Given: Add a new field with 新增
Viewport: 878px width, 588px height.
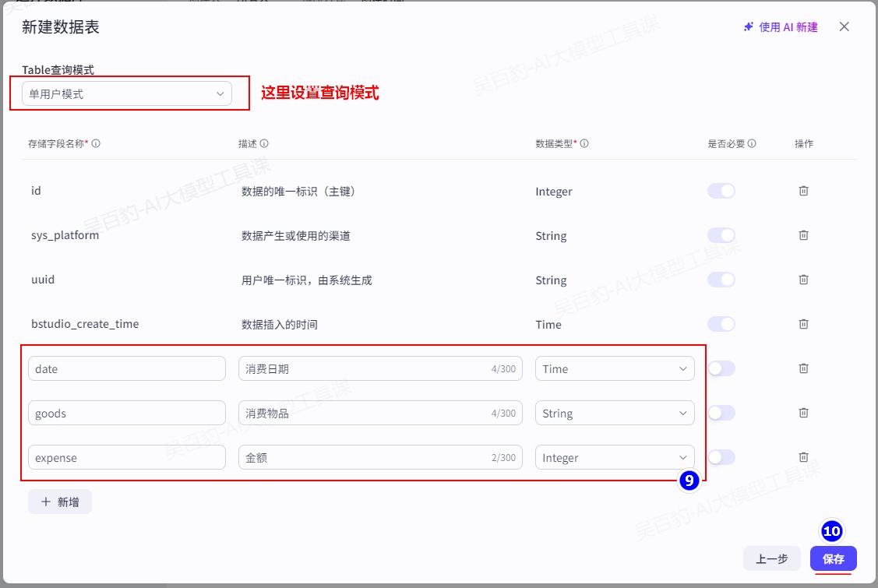Looking at the screenshot, I should pos(60,502).
